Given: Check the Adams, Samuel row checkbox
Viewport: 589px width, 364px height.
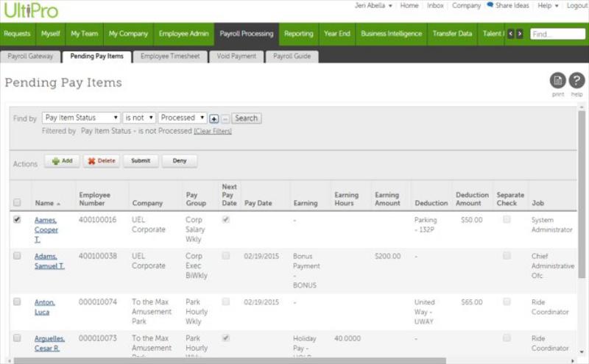Looking at the screenshot, I should coord(17,256).
